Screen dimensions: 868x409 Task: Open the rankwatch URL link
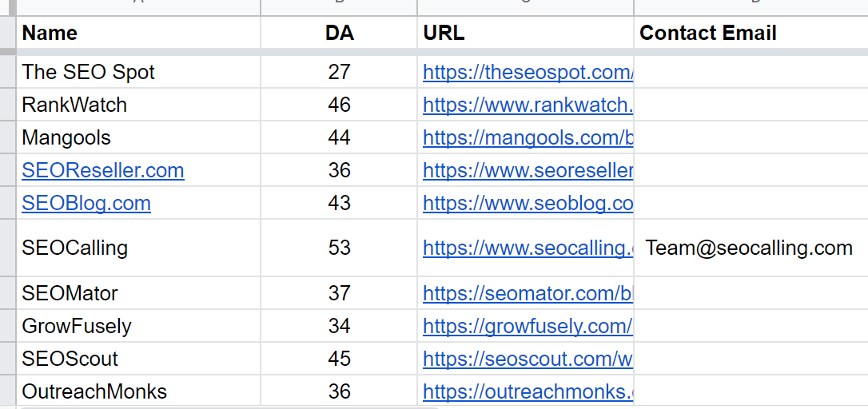(528, 105)
